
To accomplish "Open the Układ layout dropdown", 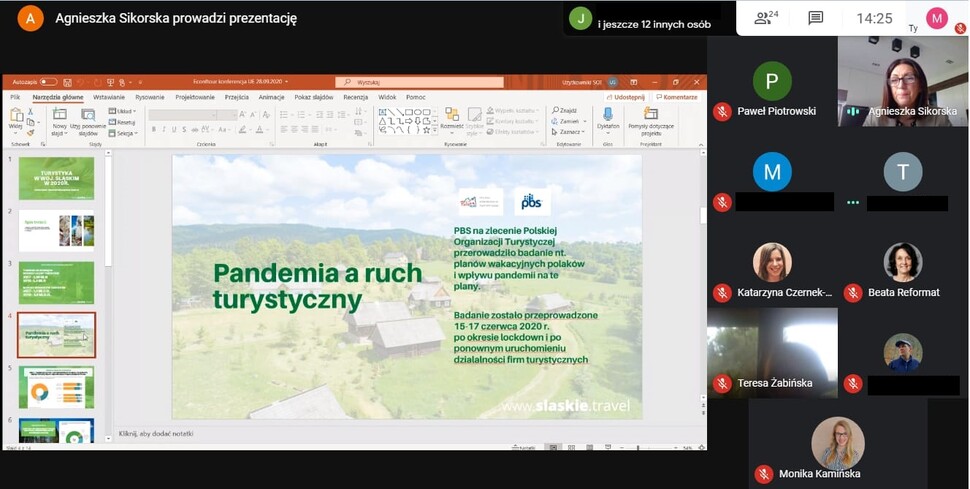I will [122, 111].
